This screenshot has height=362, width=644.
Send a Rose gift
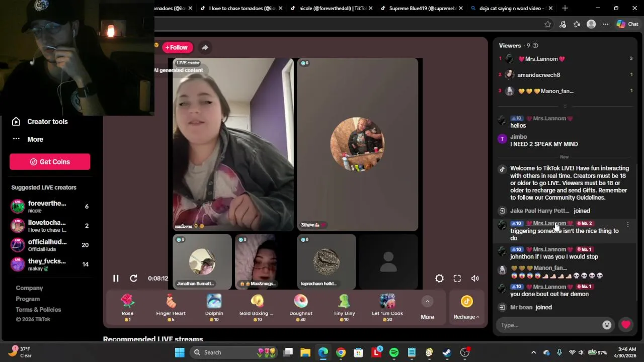tap(127, 308)
